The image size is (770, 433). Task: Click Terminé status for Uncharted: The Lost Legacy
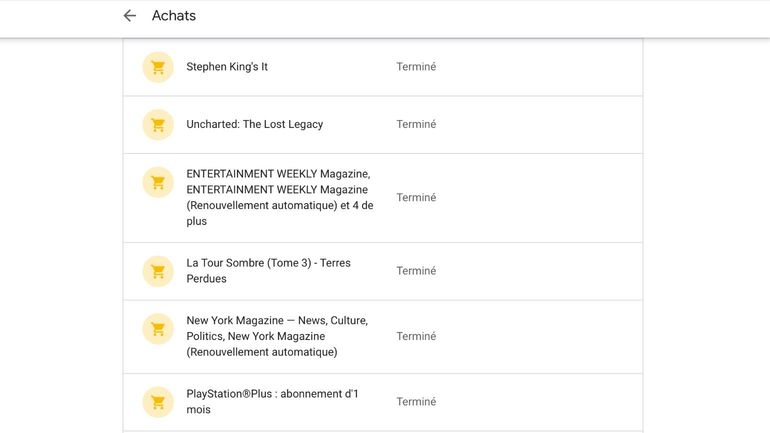tap(416, 124)
